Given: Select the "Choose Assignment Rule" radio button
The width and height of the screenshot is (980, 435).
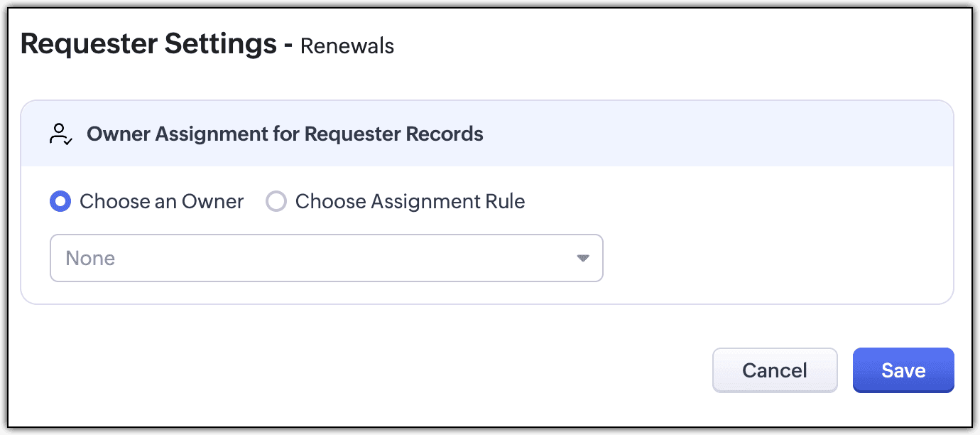Looking at the screenshot, I should pyautogui.click(x=276, y=202).
